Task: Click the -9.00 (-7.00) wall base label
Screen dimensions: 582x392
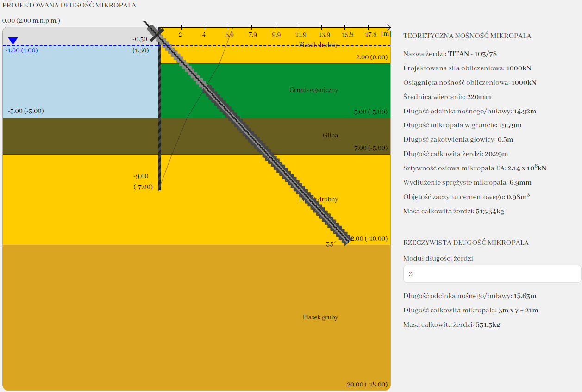Action: [141, 181]
